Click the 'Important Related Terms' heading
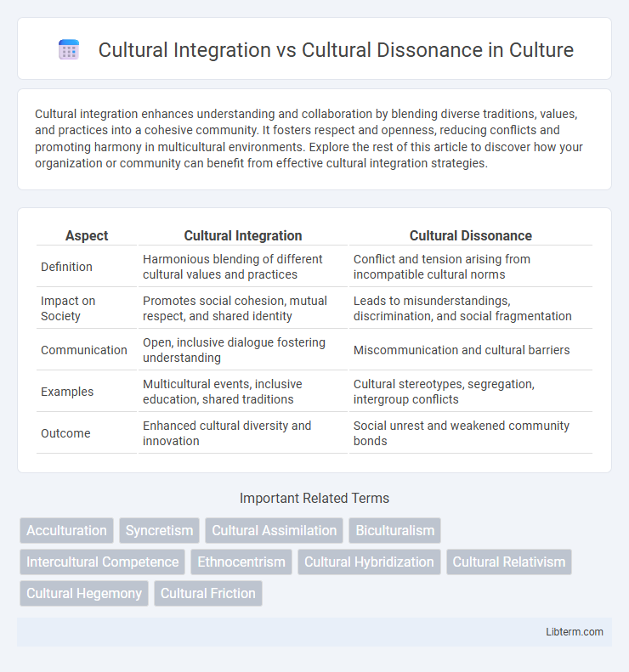This screenshot has width=629, height=672. 314,498
